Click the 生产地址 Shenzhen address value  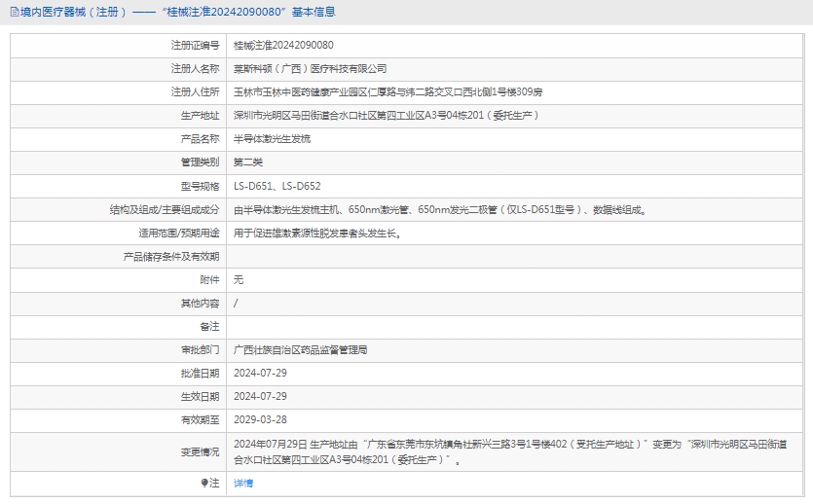pyautogui.click(x=386, y=115)
